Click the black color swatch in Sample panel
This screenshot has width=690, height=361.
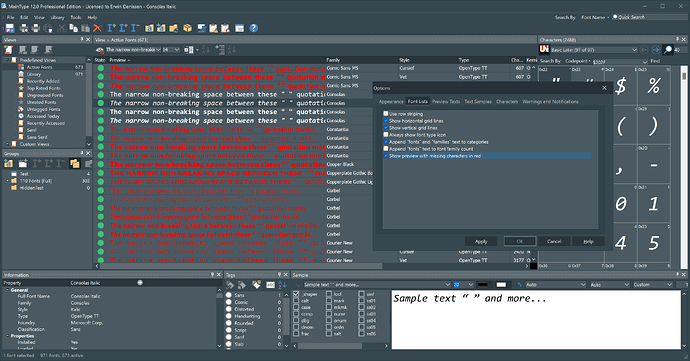483,285
